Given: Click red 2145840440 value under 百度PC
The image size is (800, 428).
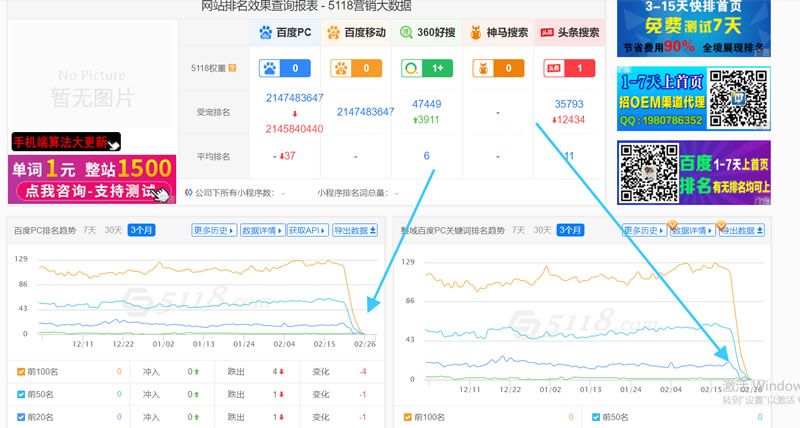Looking at the screenshot, I should point(294,129).
